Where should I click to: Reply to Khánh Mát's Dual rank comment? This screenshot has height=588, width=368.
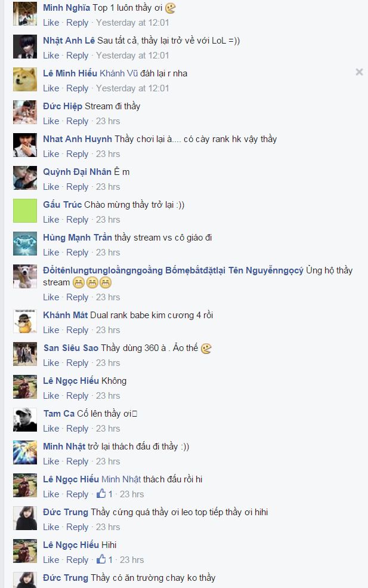point(77,330)
